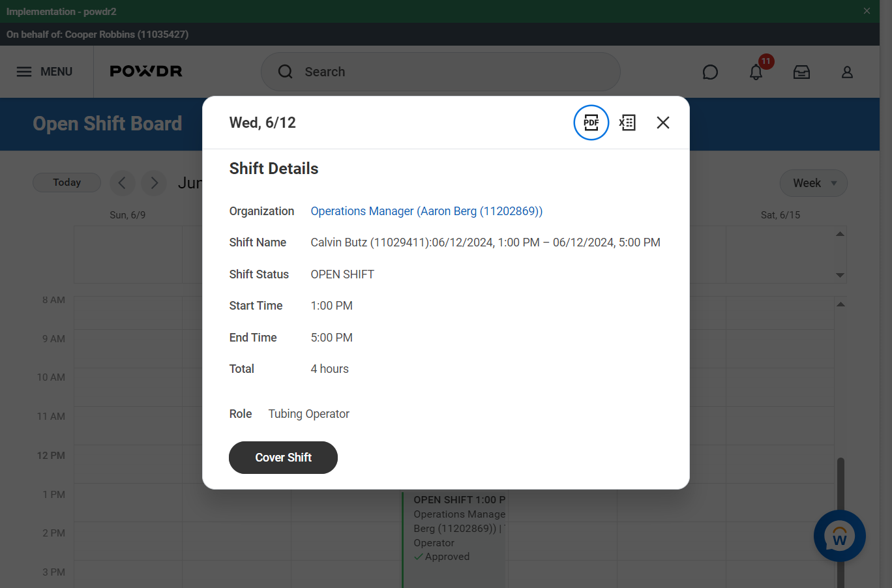Screen dimensions: 892x588
Task: Open the inbox tray icon
Action: pos(801,72)
